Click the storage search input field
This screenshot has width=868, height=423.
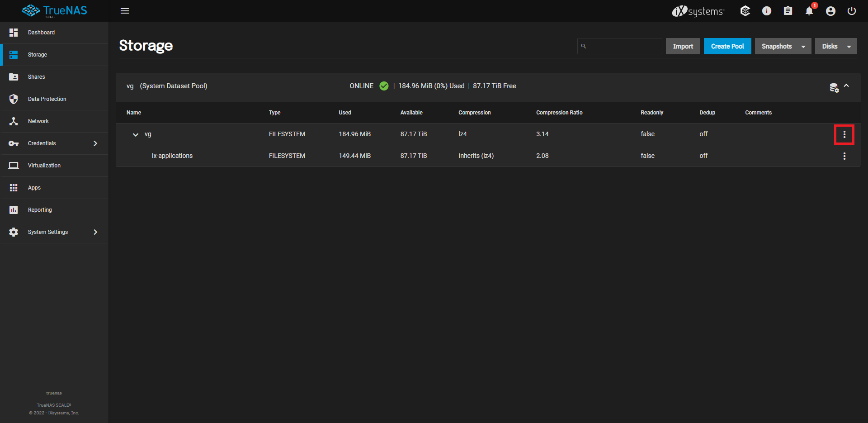(624, 46)
